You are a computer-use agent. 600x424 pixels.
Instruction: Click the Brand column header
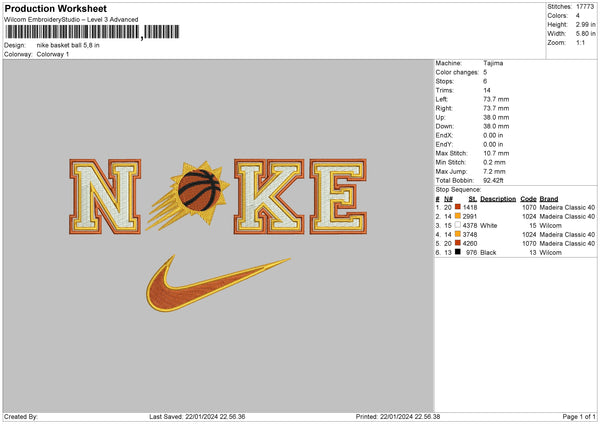coord(549,199)
